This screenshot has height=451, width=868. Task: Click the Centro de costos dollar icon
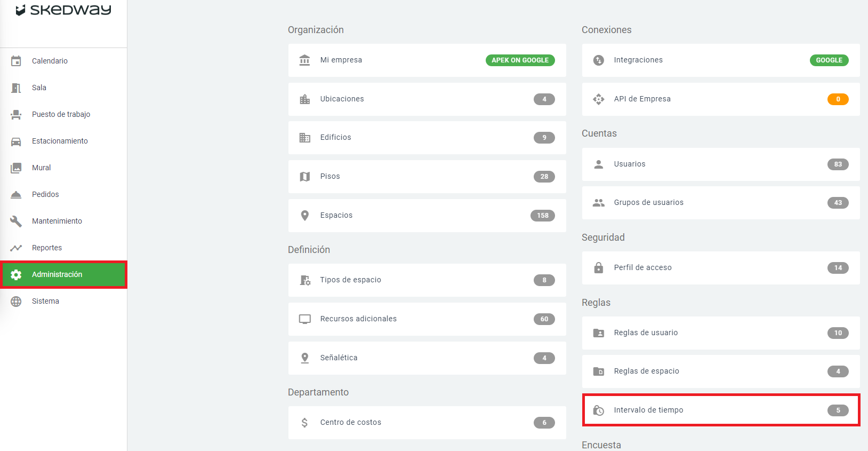point(304,423)
